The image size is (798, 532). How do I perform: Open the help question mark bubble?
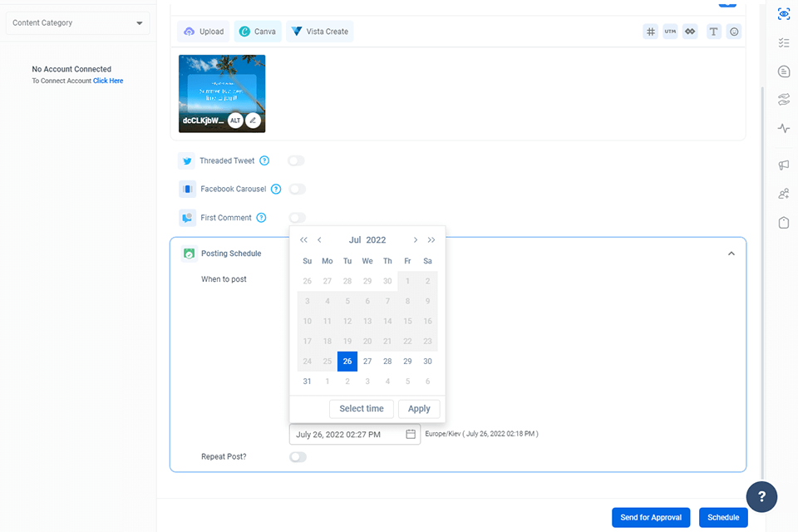tap(761, 497)
